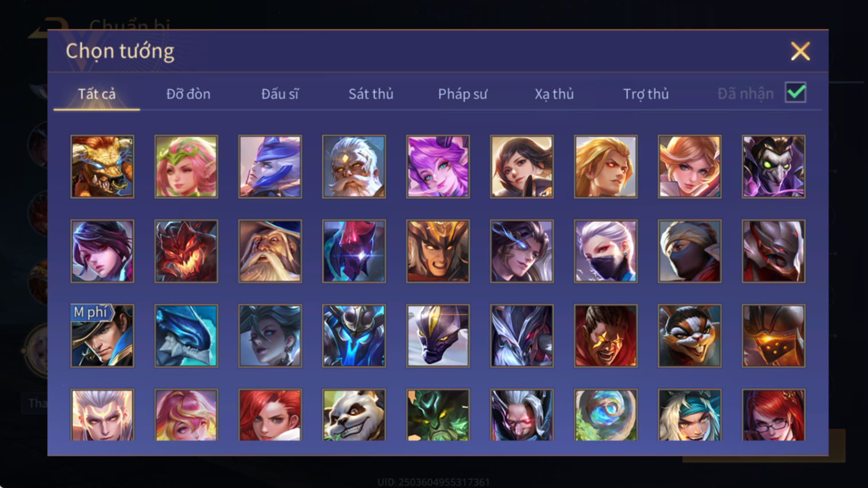Choose the red demon face hero

[x=186, y=251]
